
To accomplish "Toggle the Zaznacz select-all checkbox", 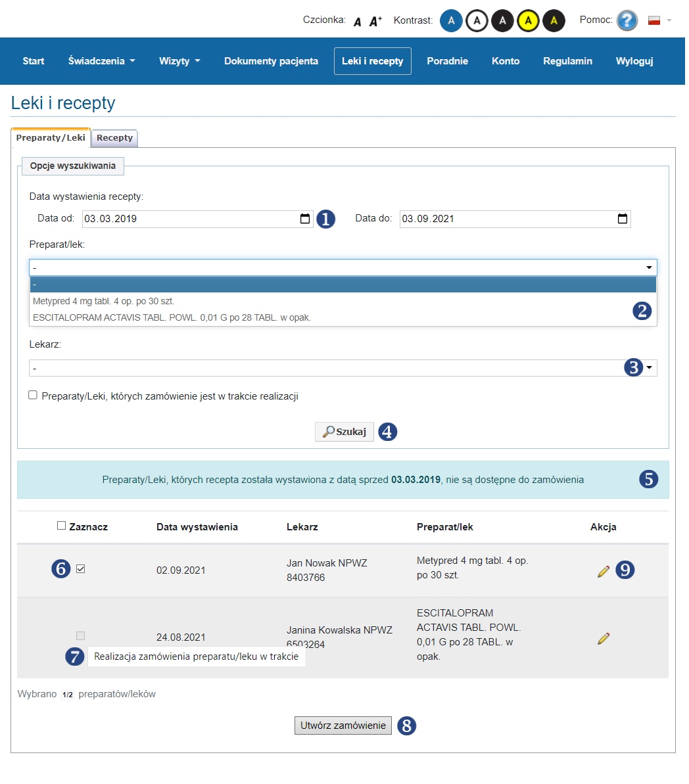I will pyautogui.click(x=62, y=526).
